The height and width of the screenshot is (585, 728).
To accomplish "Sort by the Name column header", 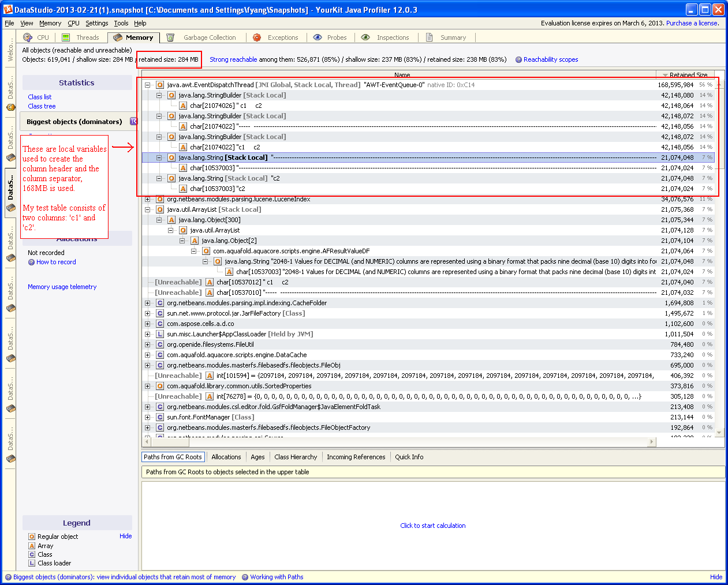I will (400, 75).
